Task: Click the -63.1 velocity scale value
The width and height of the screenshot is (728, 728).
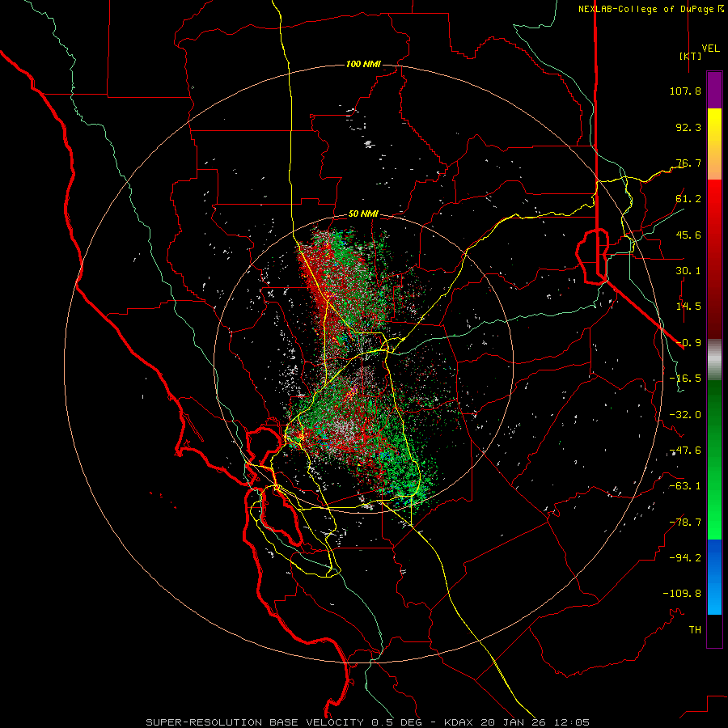Action: pyautogui.click(x=685, y=486)
